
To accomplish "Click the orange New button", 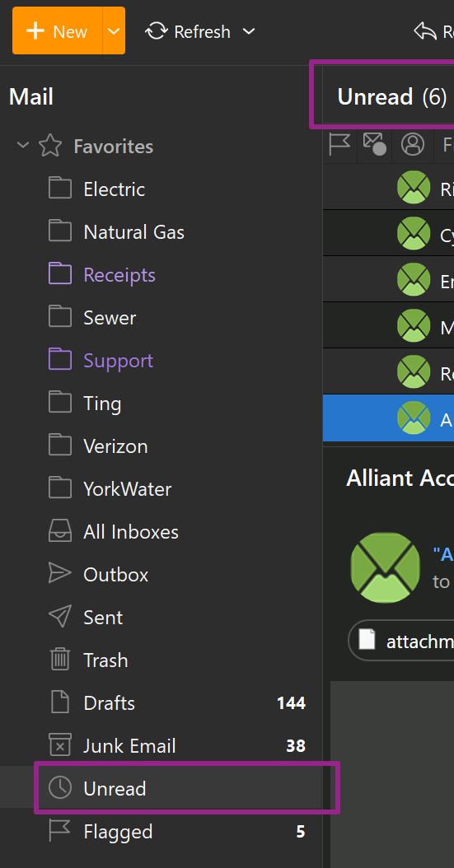I will [x=58, y=31].
